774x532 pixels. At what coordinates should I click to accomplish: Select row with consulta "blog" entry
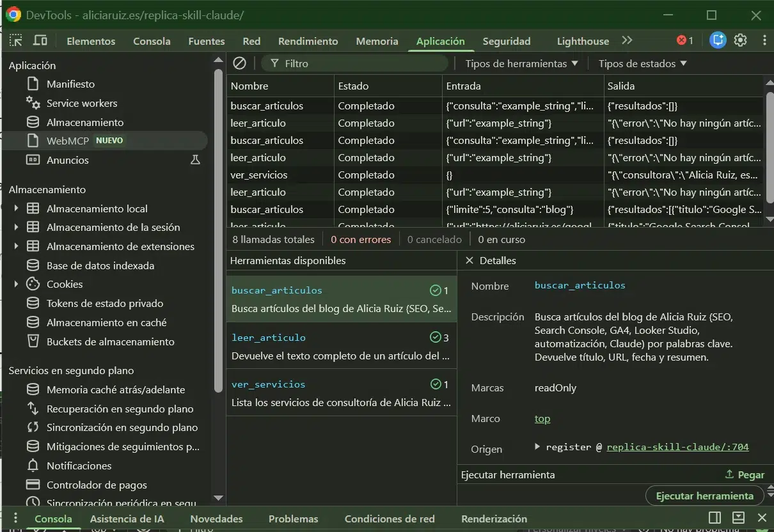495,209
